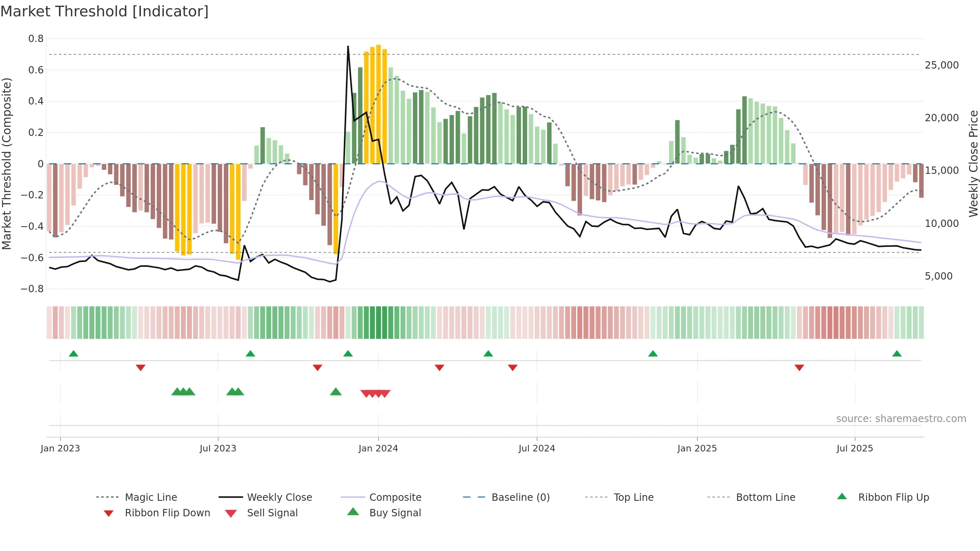Screen dimensions: 980x551
Task: Click the tallest yellow bar near Jan 2024
Action: tap(379, 104)
